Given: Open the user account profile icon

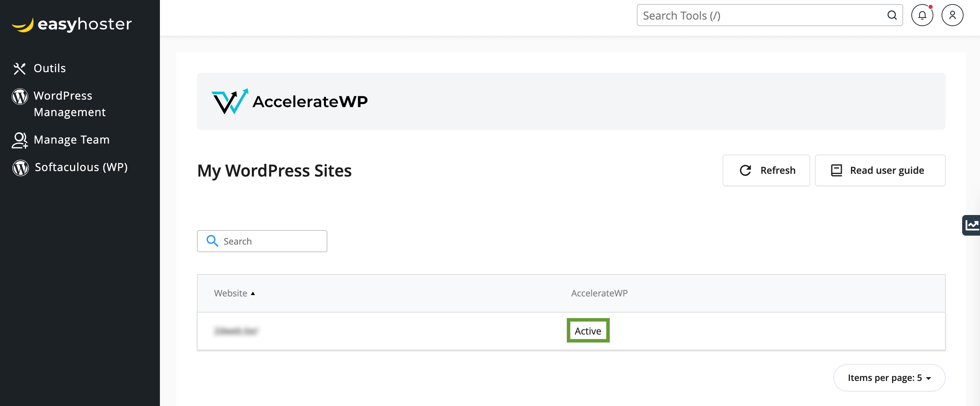Looking at the screenshot, I should (x=952, y=15).
